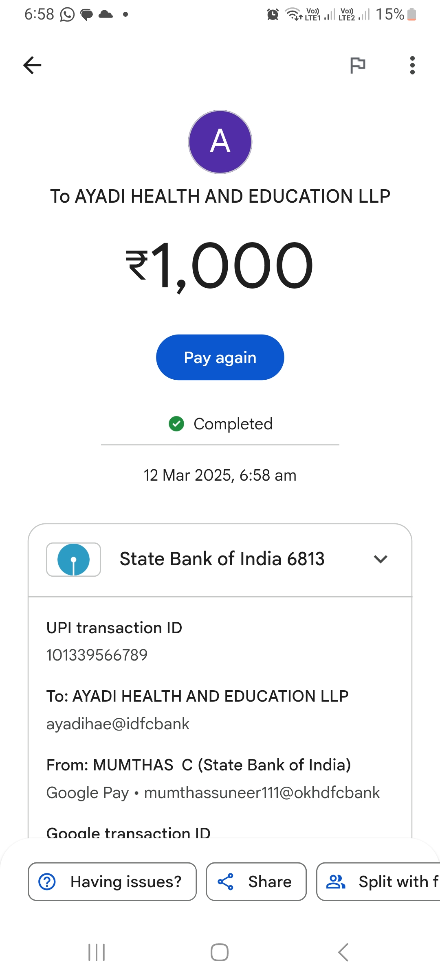440x980 pixels.
Task: Tap the State Bank of India logo
Action: 74,560
